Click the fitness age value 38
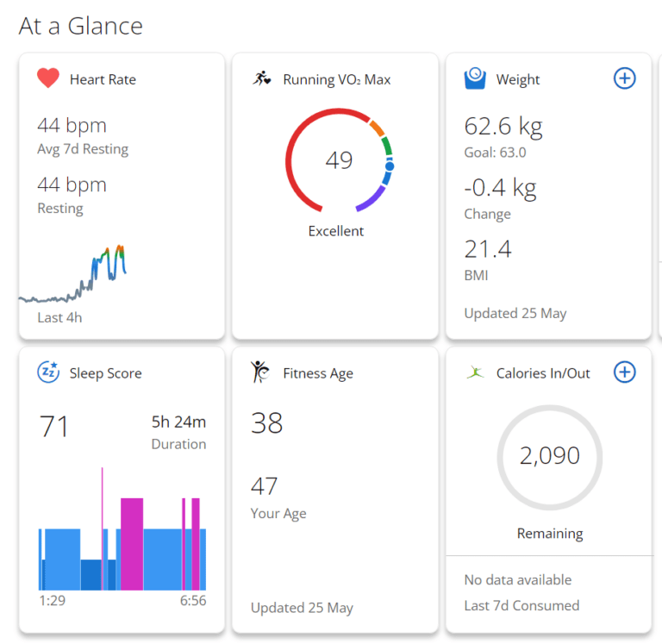The height and width of the screenshot is (644, 662). point(266,422)
